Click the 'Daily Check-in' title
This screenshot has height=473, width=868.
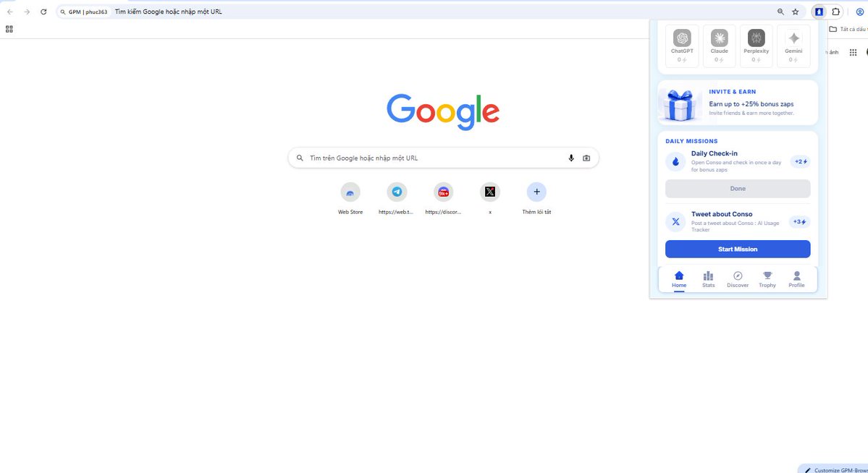coord(714,153)
